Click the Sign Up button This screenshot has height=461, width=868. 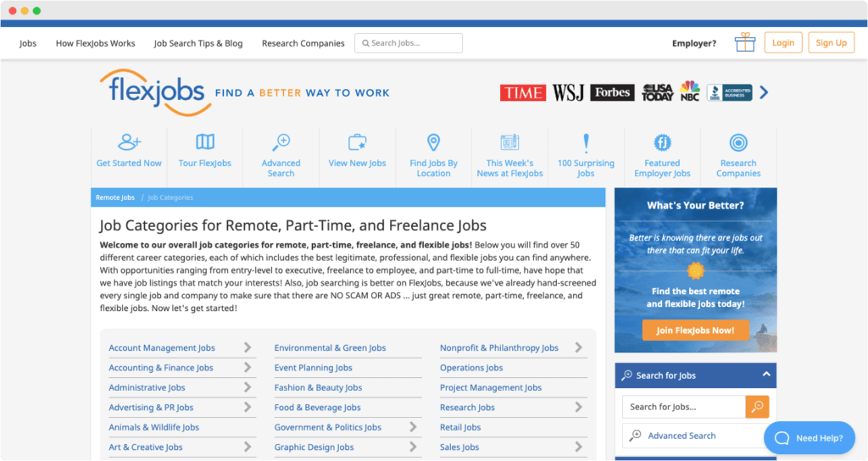(x=831, y=42)
